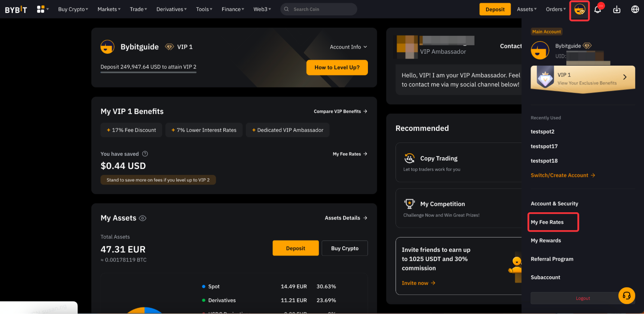
Task: Open the Assets header dropdown
Action: [x=526, y=9]
